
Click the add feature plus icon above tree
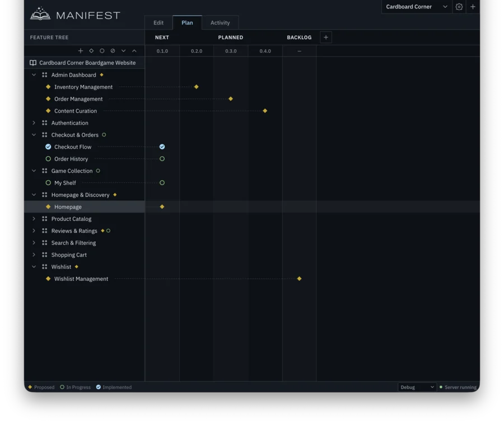pyautogui.click(x=81, y=50)
